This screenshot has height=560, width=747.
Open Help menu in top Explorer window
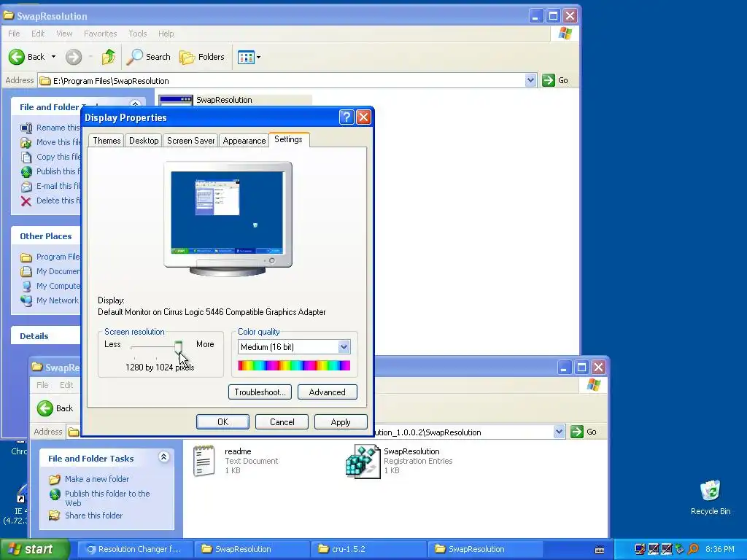(166, 34)
